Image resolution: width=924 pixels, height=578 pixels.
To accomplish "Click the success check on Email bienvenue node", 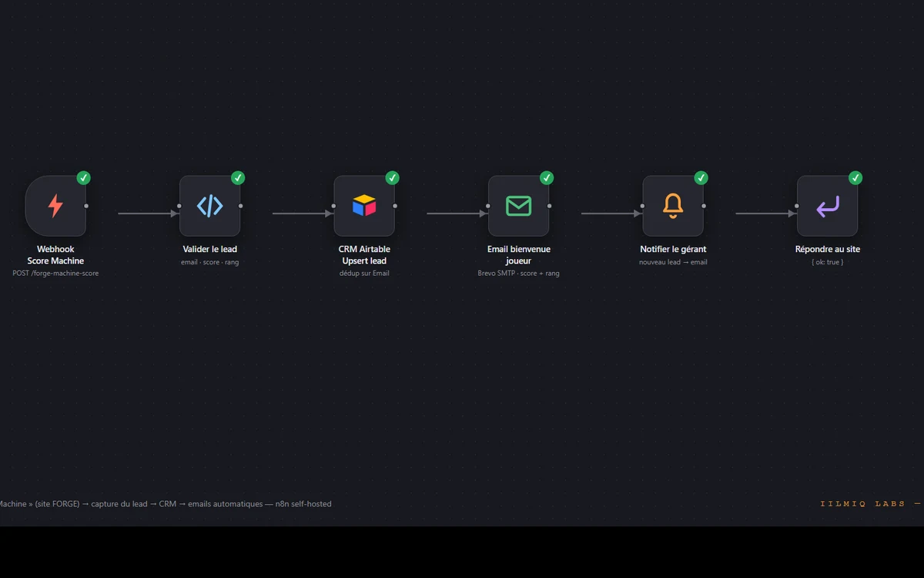I will 547,178.
